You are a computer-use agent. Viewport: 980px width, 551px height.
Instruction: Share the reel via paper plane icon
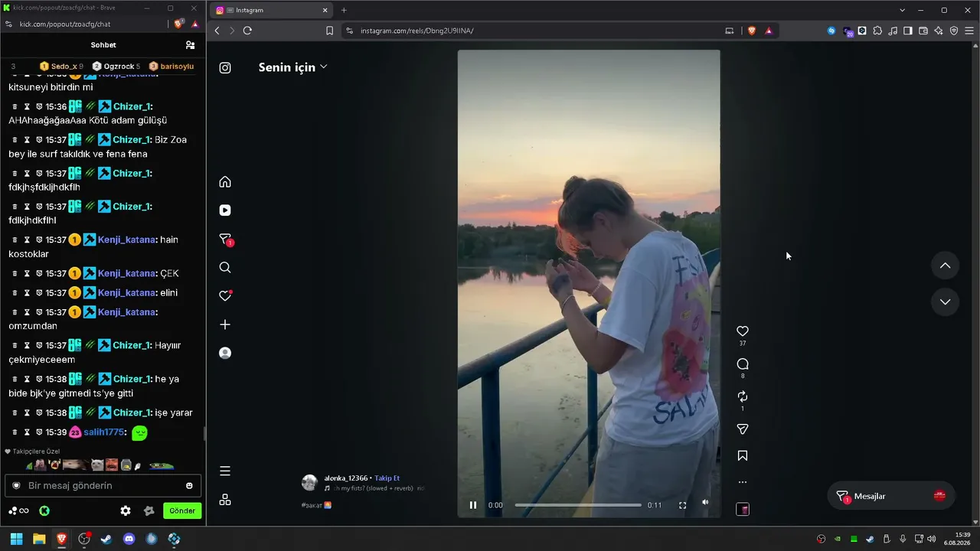coord(742,429)
